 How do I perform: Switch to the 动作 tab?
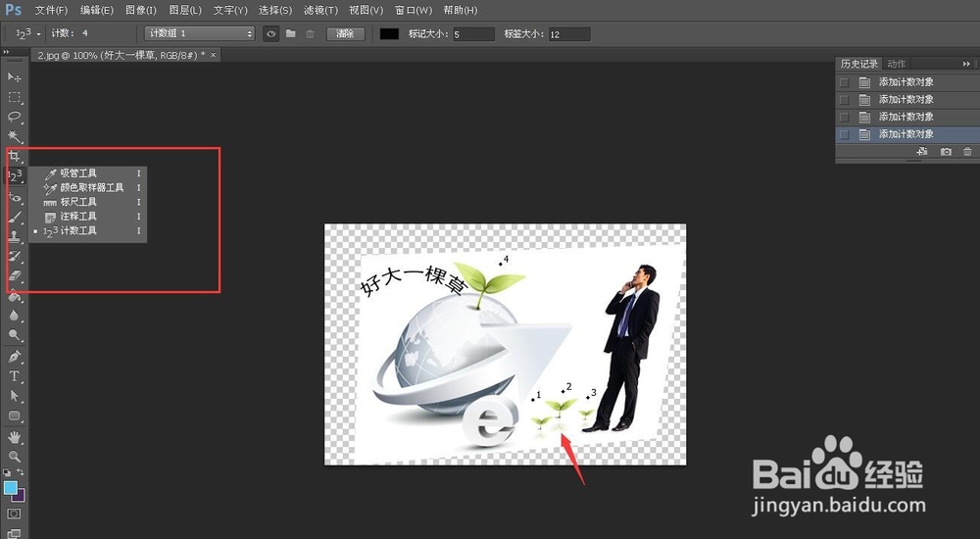(x=897, y=64)
